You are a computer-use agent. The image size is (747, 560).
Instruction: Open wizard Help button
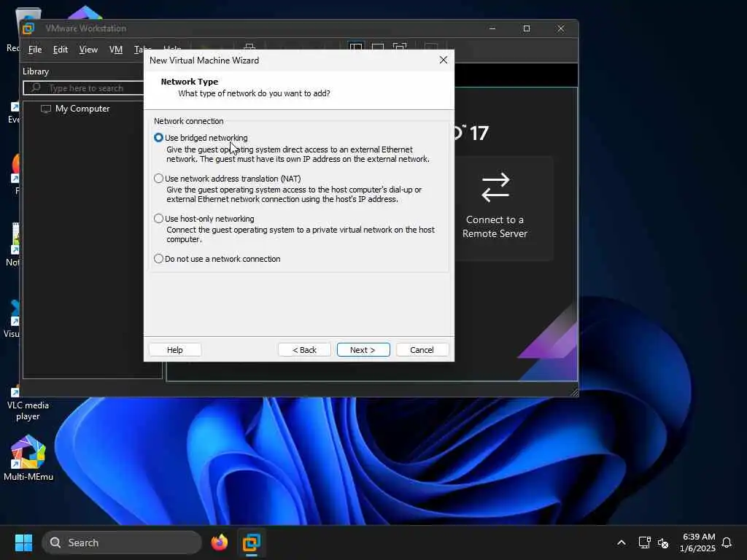coord(175,349)
